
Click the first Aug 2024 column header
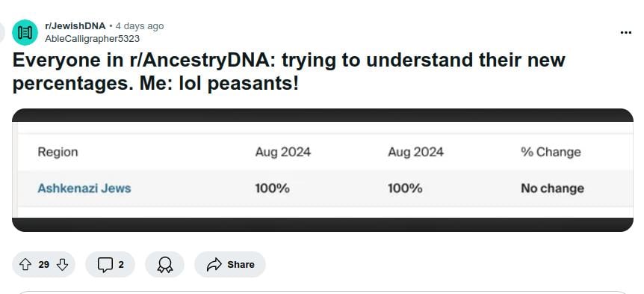click(x=283, y=152)
